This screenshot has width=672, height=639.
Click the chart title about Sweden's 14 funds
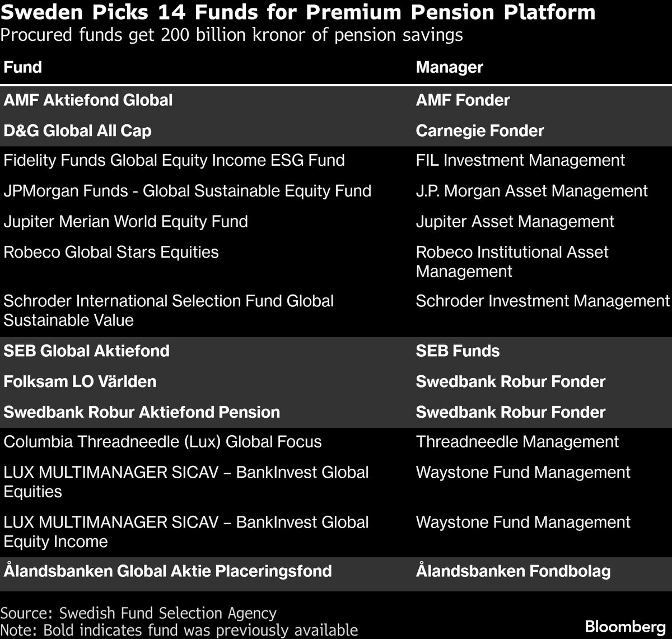pos(298,12)
